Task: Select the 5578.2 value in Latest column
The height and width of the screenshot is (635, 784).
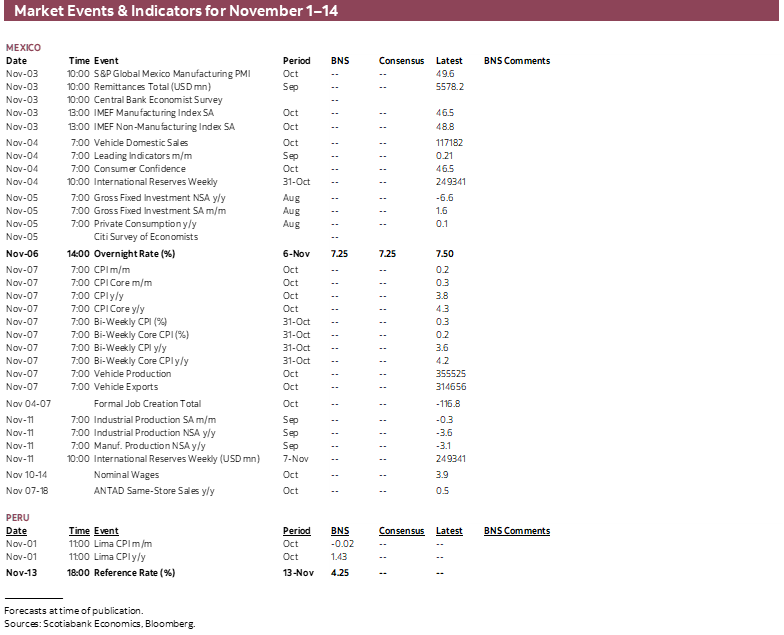Action: (450, 88)
